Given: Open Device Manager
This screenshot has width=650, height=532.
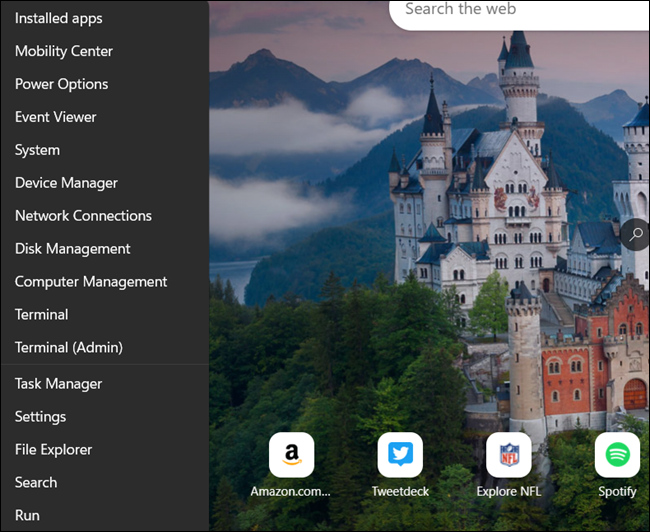Looking at the screenshot, I should [66, 183].
